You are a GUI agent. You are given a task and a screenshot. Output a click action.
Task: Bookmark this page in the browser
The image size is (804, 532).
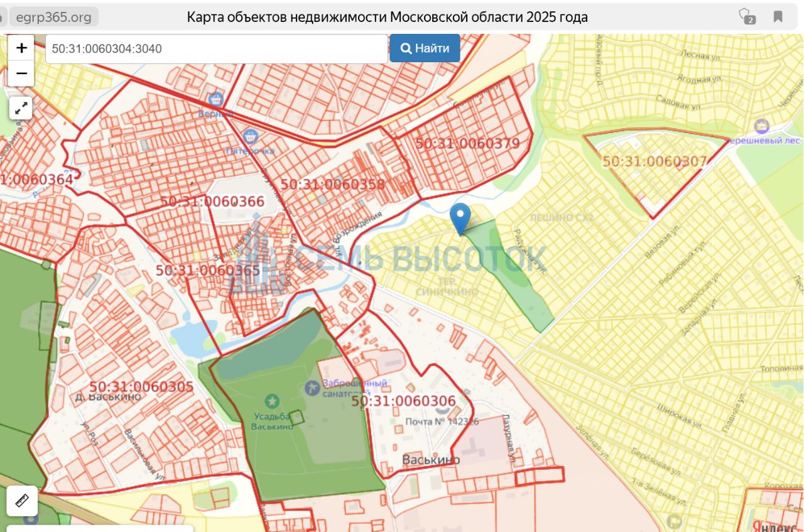click(x=778, y=17)
